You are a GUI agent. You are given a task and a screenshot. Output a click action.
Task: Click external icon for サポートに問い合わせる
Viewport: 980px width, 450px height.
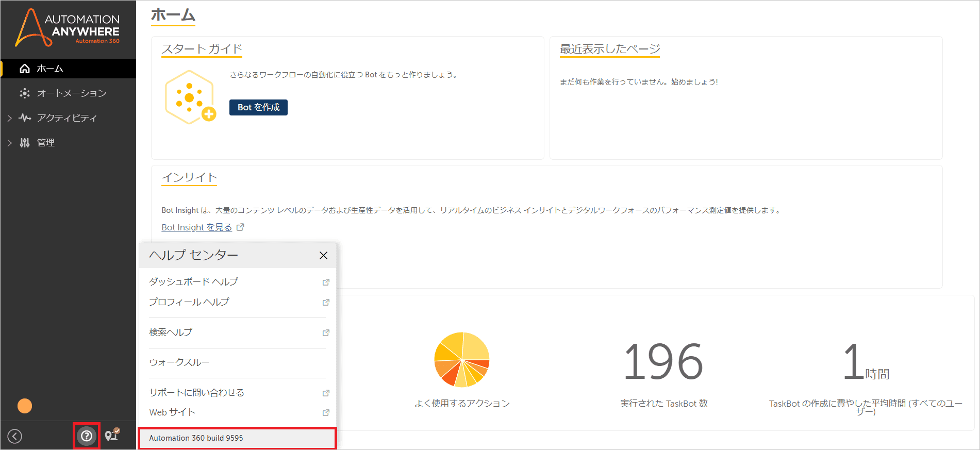point(326,393)
